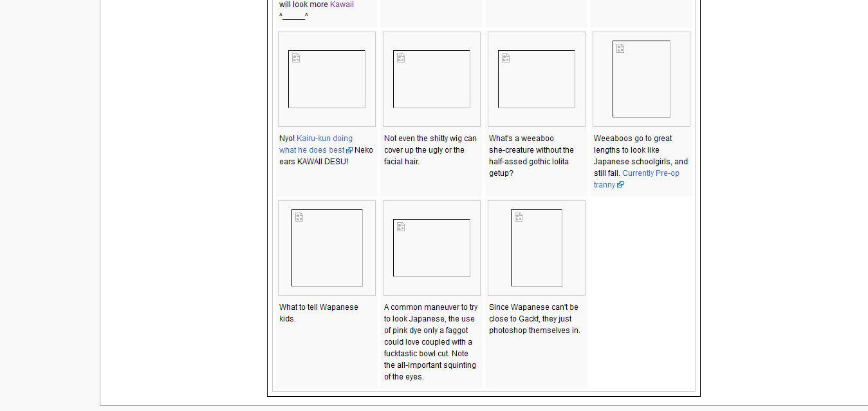The image size is (868, 411).
Task: Open the purple 'Kawaii' link
Action: click(342, 5)
